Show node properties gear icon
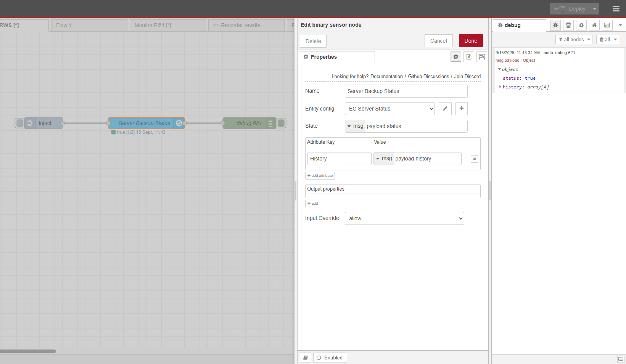 click(x=456, y=57)
